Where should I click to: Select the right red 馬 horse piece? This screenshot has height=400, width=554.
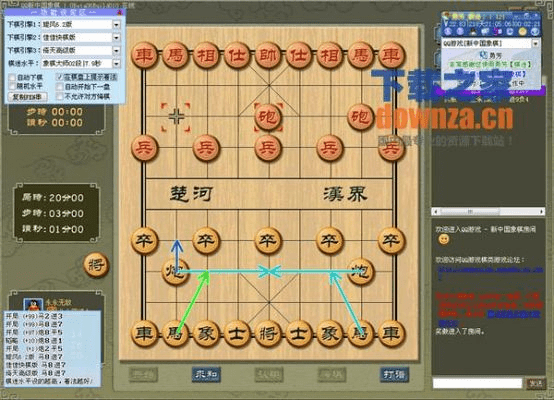[x=361, y=55]
